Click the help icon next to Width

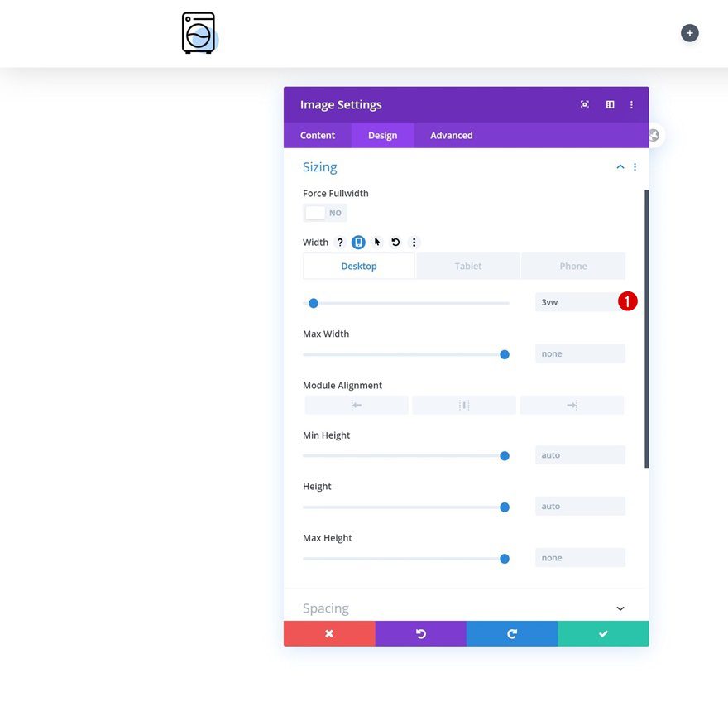pos(339,242)
